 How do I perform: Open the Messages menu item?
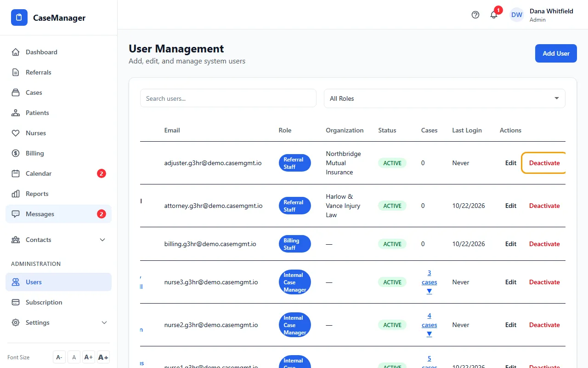58,214
